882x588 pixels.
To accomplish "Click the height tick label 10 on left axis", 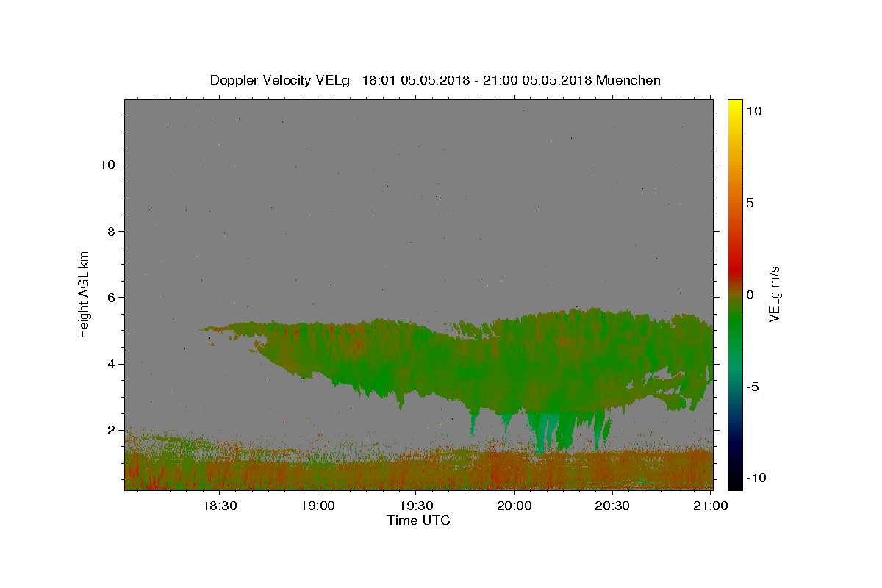I will 108,165.
